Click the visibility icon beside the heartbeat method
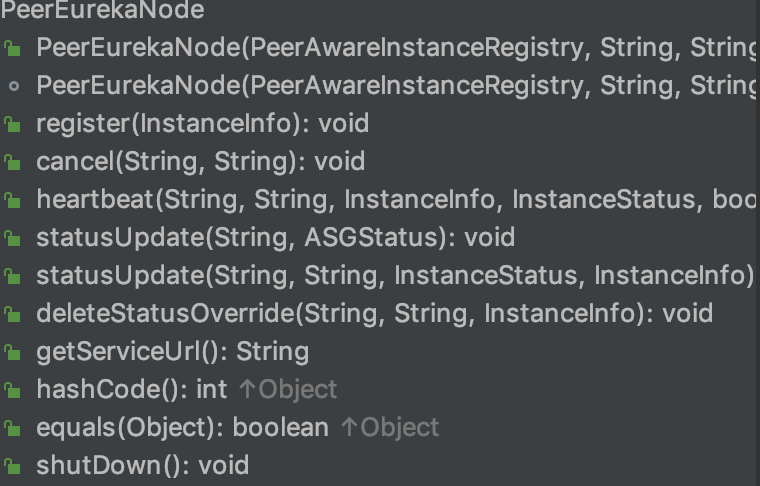Viewport: 760px width, 486px height. click(12, 200)
